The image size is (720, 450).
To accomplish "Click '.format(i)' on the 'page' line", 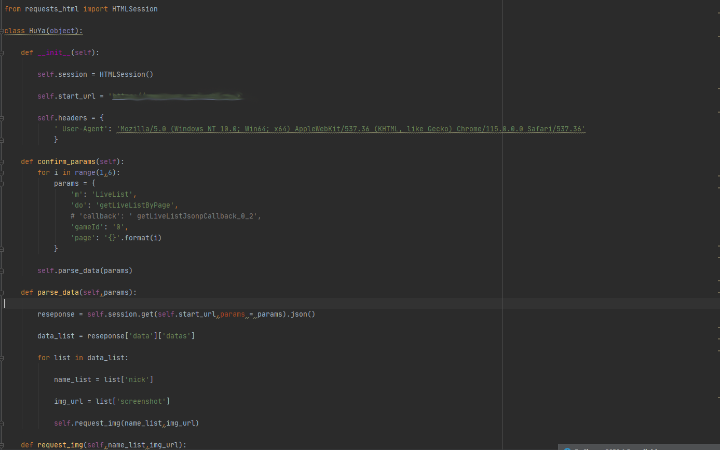I will point(141,238).
